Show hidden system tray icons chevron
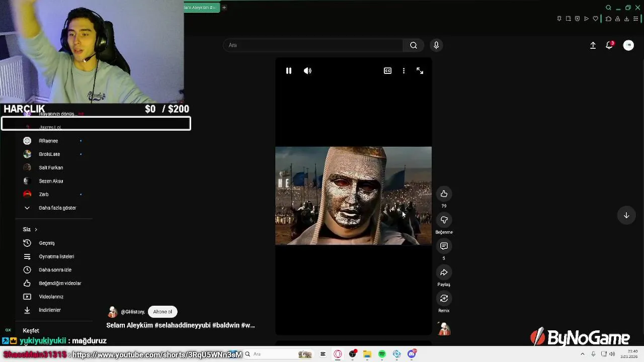This screenshot has height=362, width=644. coord(583,354)
